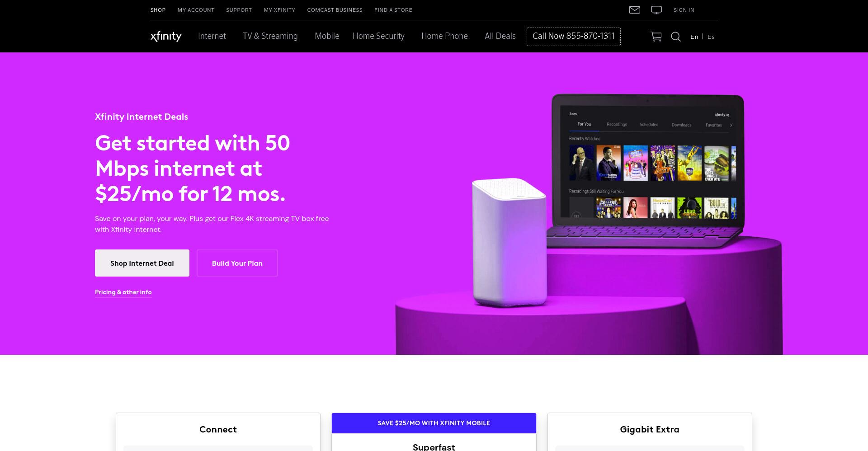Open the shopping cart icon
868x451 pixels.
[656, 37]
